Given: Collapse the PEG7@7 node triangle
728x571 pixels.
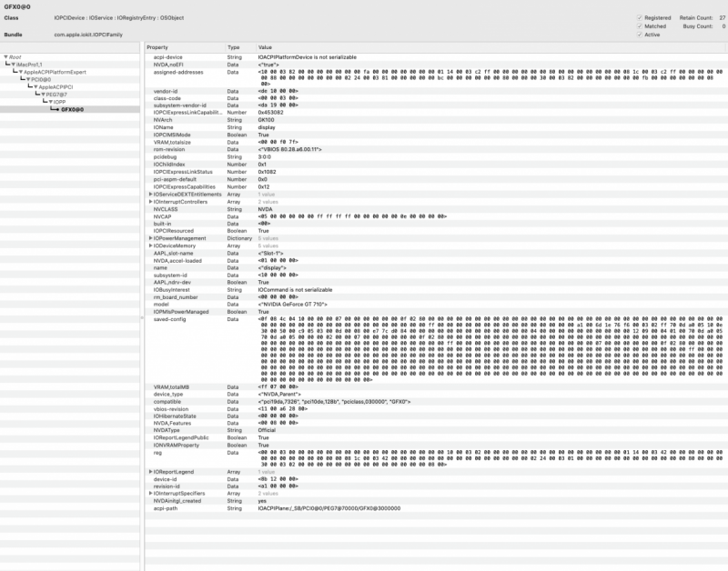Looking at the screenshot, I should 43,93.
